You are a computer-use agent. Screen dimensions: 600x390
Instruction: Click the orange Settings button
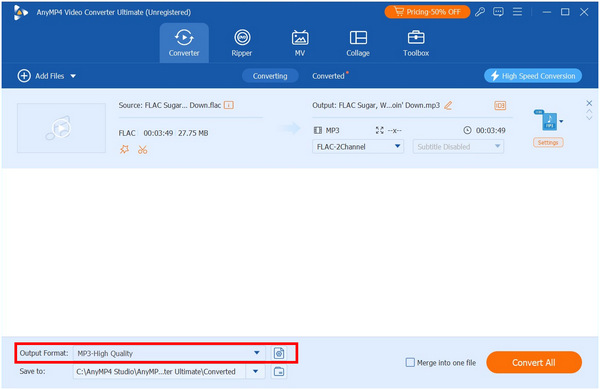pos(548,142)
